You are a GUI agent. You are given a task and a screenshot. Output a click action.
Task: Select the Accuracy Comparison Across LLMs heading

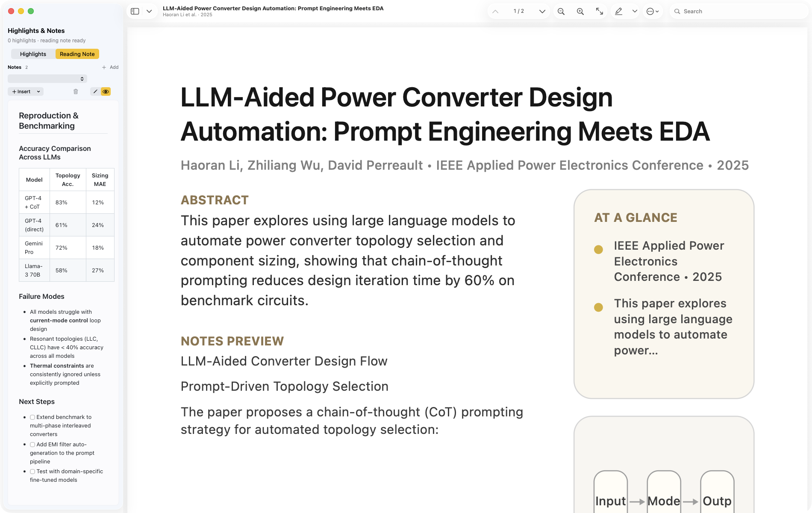pos(55,153)
